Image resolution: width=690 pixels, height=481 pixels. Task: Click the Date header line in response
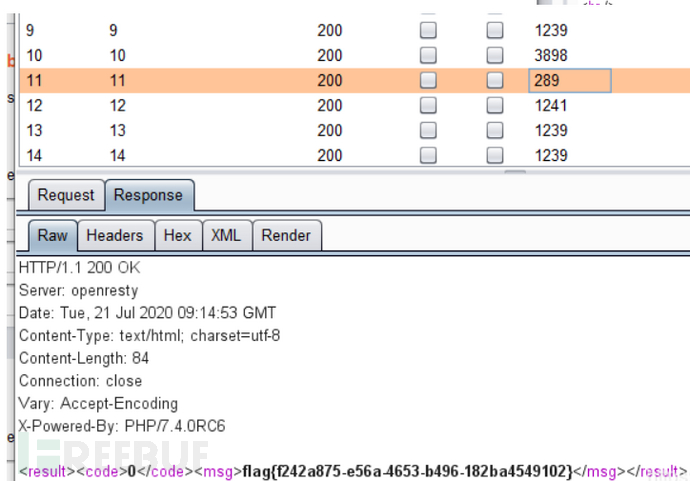coord(147,313)
